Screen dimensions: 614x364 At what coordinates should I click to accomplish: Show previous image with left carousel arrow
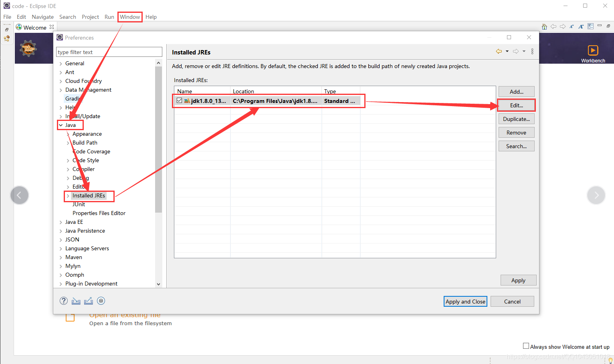tap(19, 195)
